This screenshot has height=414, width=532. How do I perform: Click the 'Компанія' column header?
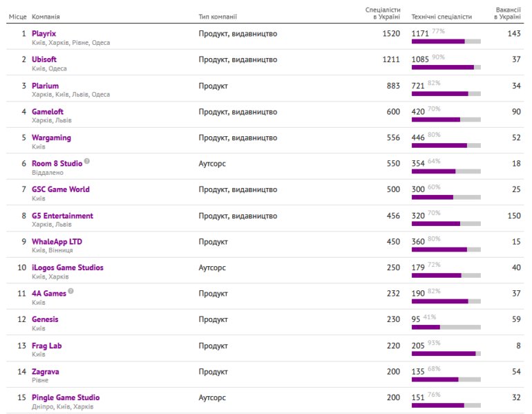(46, 17)
